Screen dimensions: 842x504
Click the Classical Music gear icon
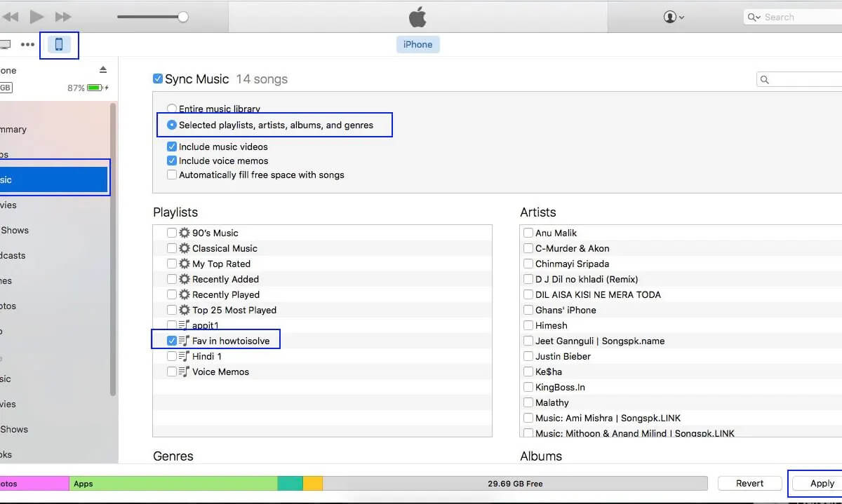[x=185, y=248]
